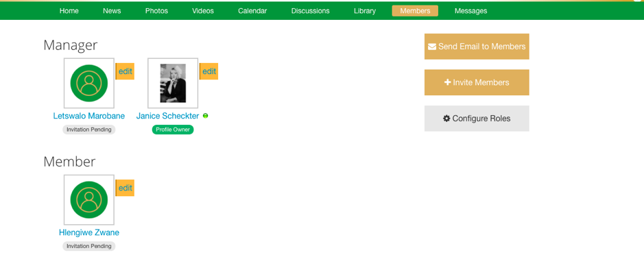Click the green online status dot
The image size is (644, 268).
pyautogui.click(x=205, y=116)
